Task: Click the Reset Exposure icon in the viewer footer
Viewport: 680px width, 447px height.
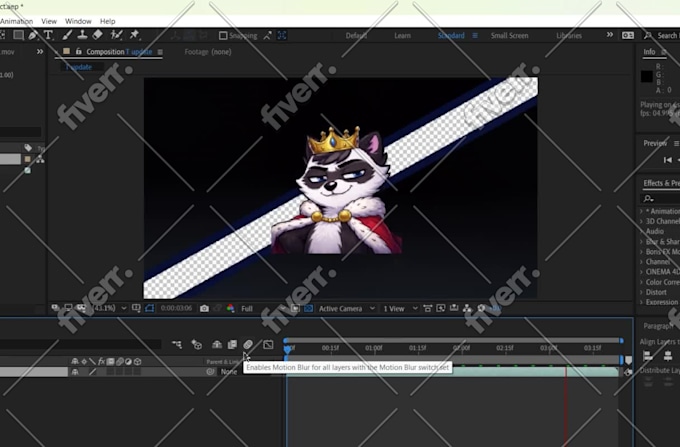Action: coord(481,308)
